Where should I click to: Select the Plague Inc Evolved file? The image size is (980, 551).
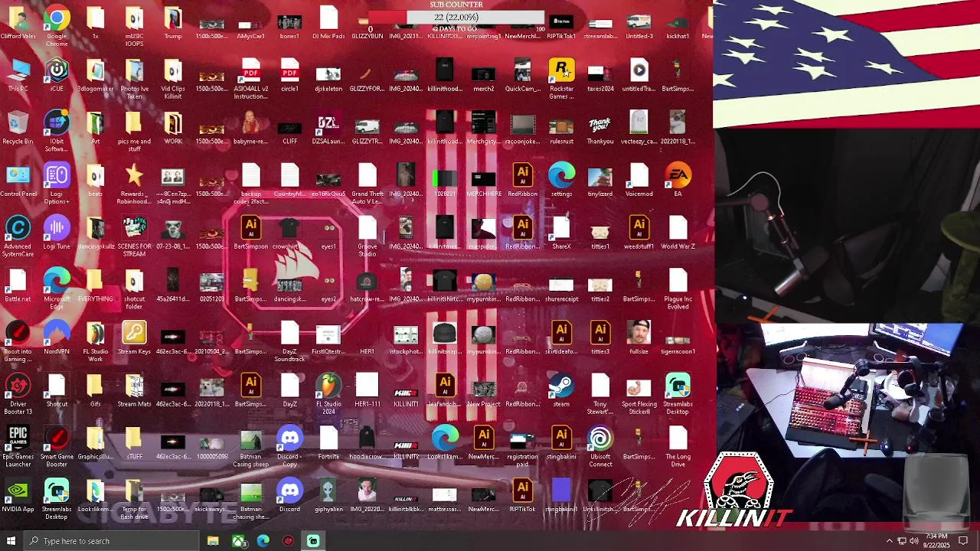678,289
